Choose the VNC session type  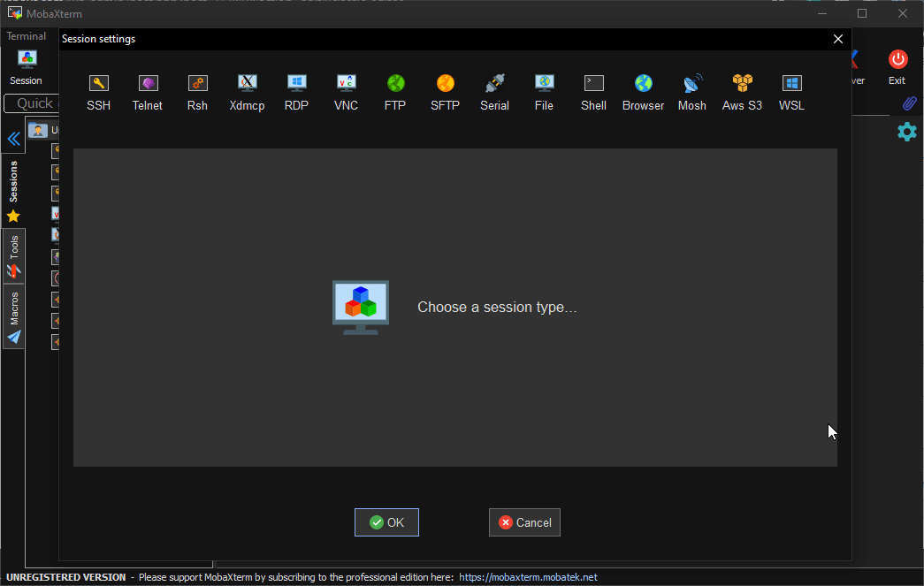(x=346, y=93)
